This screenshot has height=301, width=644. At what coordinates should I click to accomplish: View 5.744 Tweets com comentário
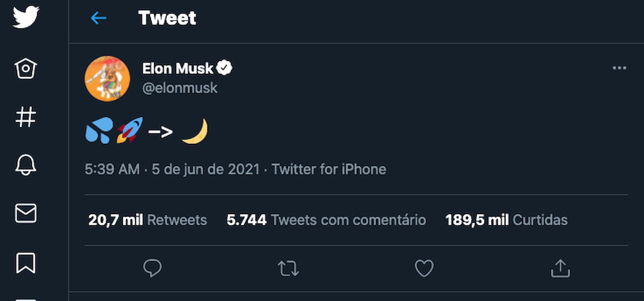pos(326,220)
